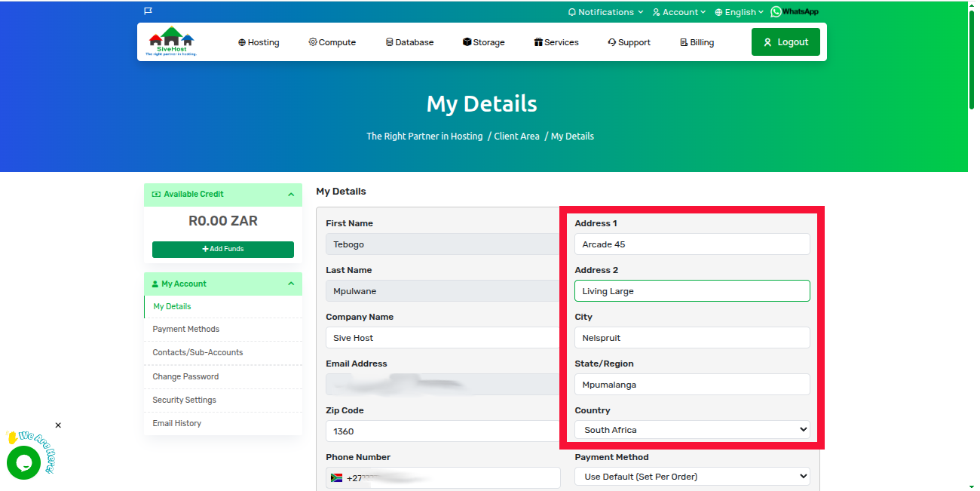Open Email History in sidebar
Viewport: 980px width, 491px height.
(x=177, y=423)
